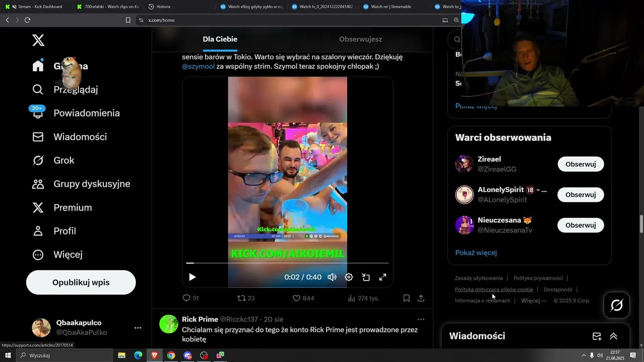Open Grok from the left sidebar
Screen dimensions: 644x362
(x=53, y=160)
